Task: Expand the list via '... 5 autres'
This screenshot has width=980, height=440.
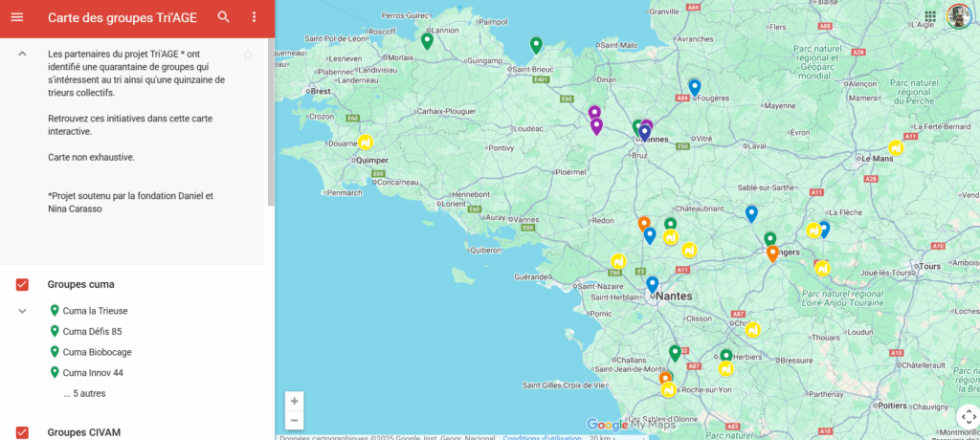Action: 84,393
